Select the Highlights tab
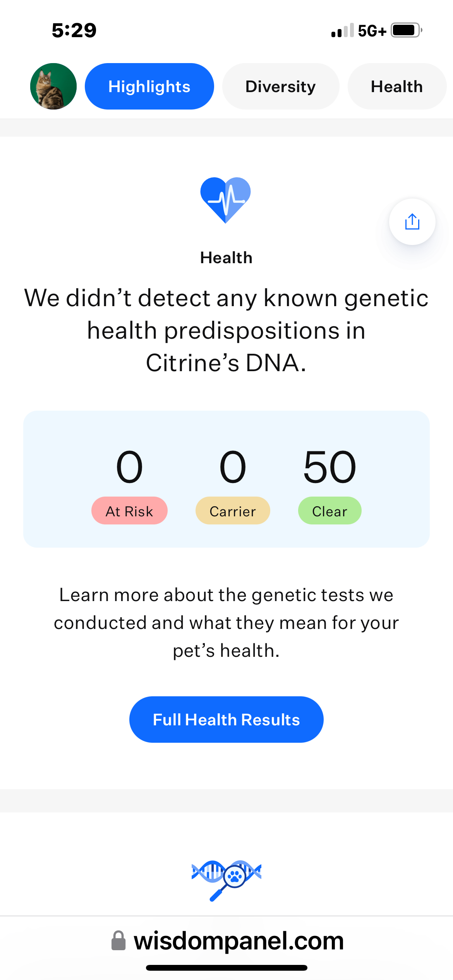Screen dimensions: 453x980 (149, 86)
